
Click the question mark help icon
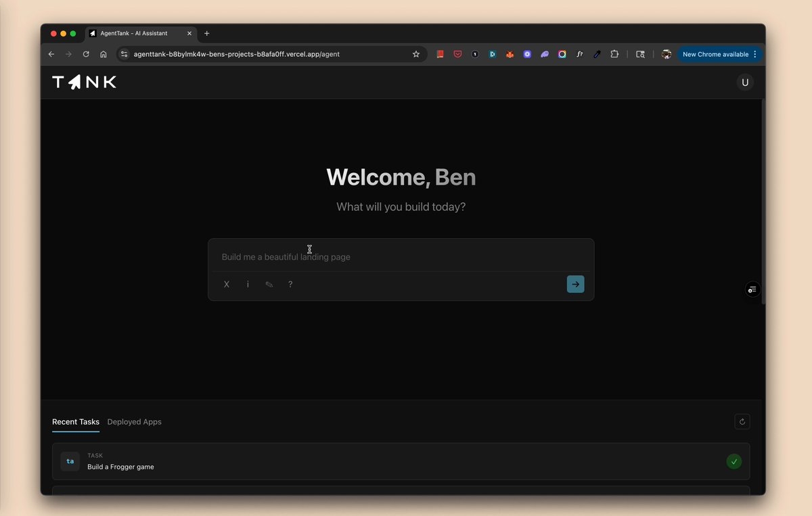point(290,285)
